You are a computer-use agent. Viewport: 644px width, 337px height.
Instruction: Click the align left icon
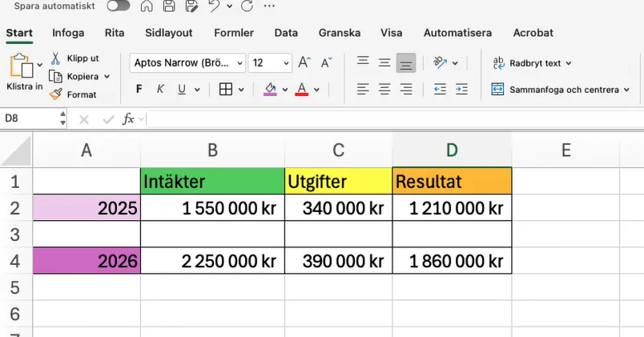pos(363,89)
